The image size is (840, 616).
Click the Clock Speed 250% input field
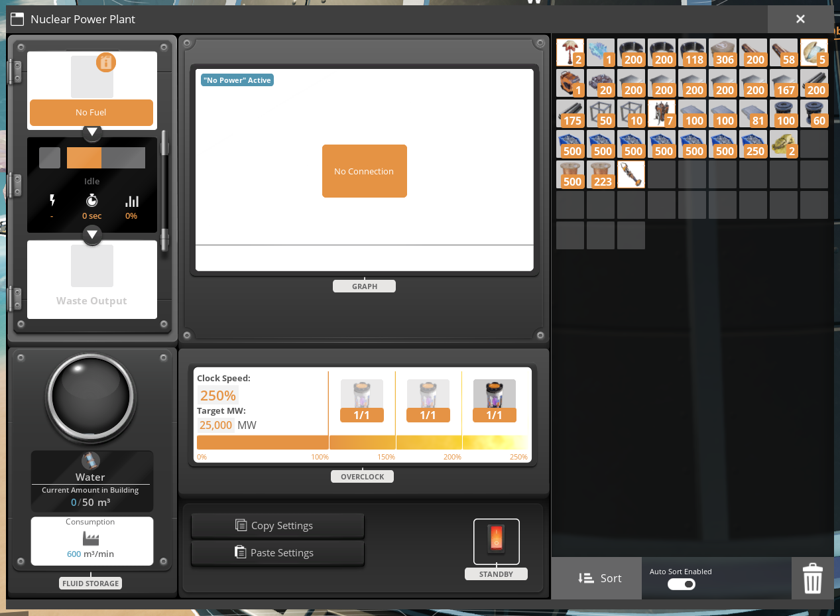pyautogui.click(x=218, y=396)
